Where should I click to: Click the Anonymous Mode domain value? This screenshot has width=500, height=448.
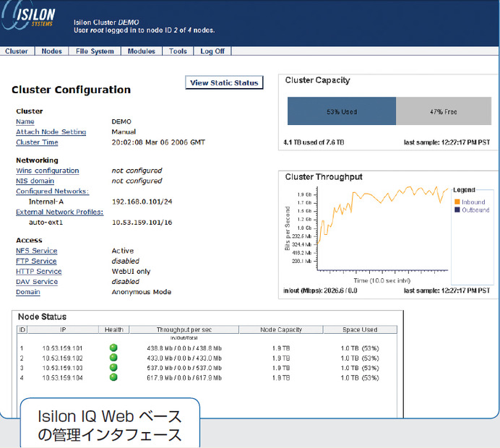[x=142, y=292]
